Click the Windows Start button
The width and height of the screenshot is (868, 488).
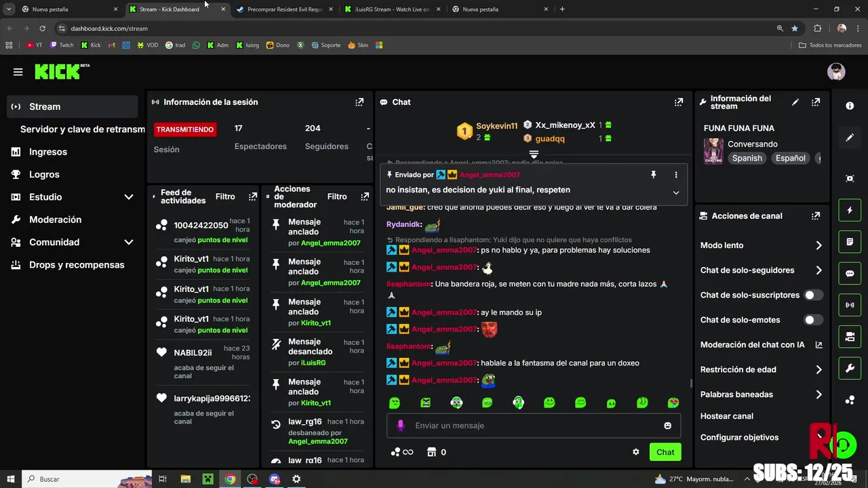pyautogui.click(x=10, y=479)
